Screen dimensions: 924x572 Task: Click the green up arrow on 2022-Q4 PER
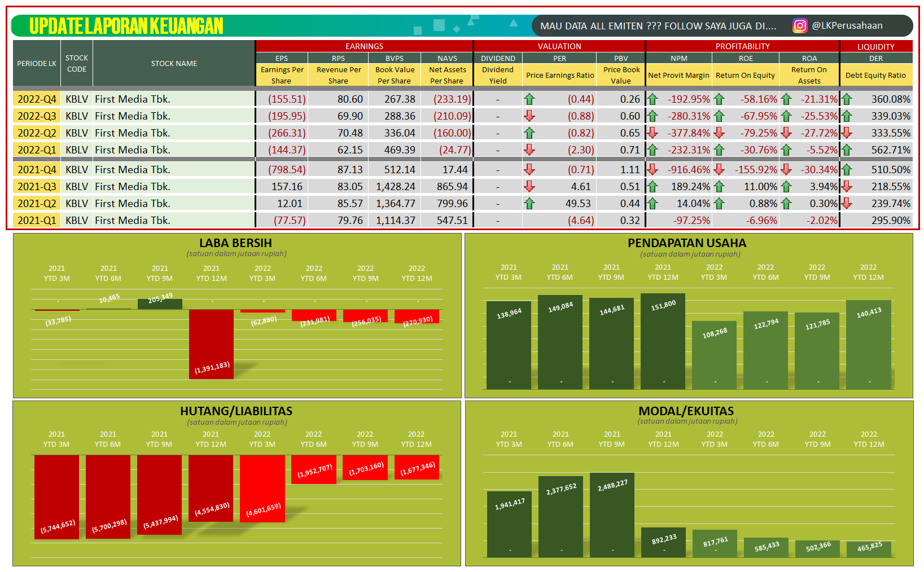point(529,99)
